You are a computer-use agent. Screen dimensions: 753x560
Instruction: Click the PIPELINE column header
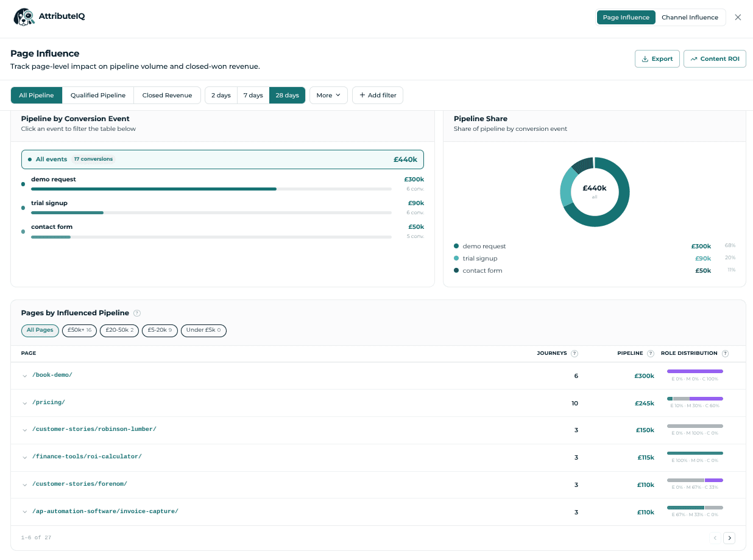630,353
